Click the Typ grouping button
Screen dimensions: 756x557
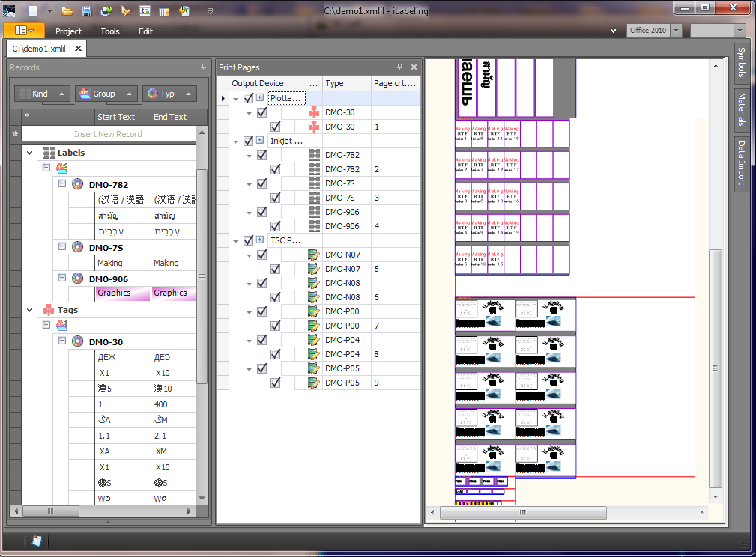(170, 94)
